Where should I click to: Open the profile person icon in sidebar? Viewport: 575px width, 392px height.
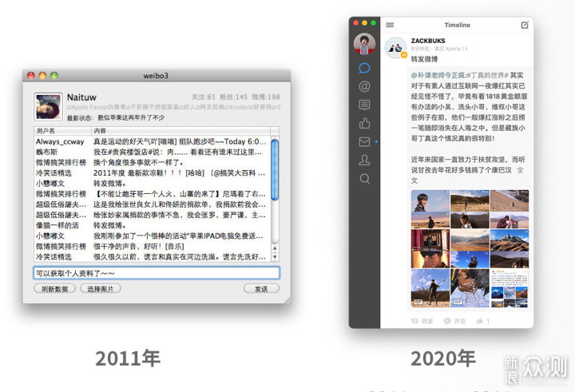click(364, 160)
